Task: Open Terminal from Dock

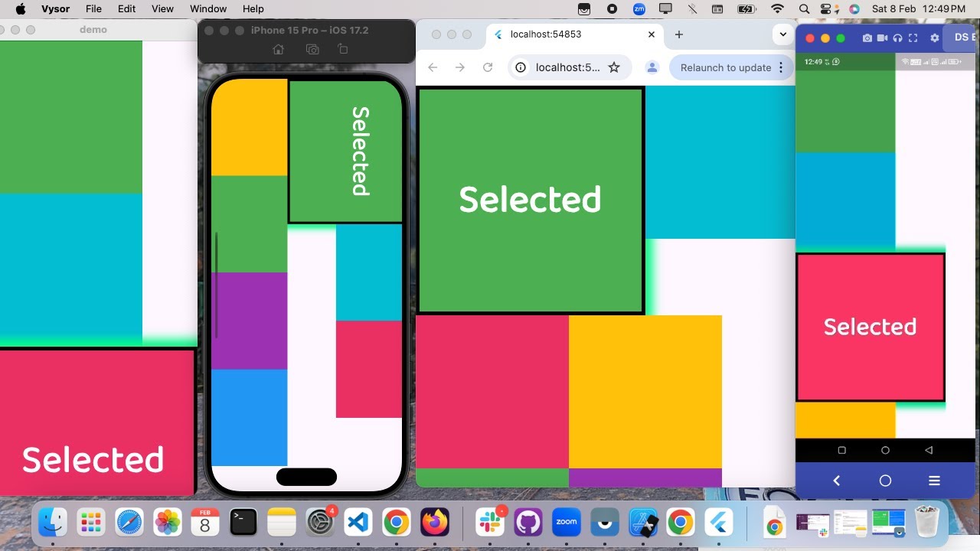Action: click(243, 523)
